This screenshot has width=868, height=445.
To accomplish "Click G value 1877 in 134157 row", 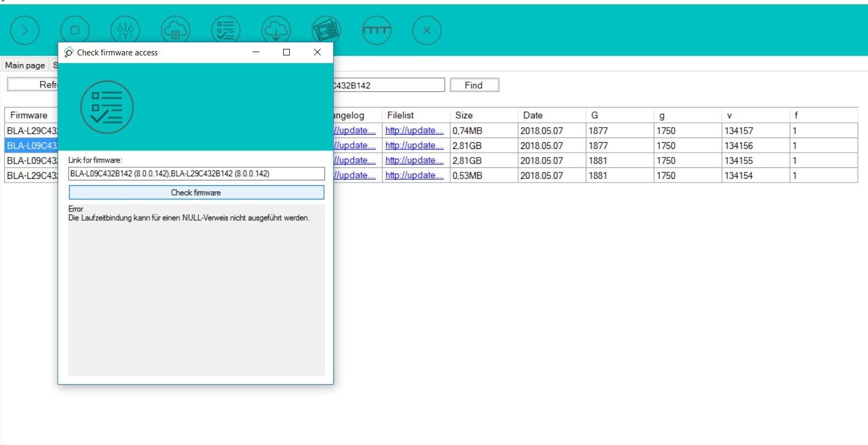I will tap(620, 130).
